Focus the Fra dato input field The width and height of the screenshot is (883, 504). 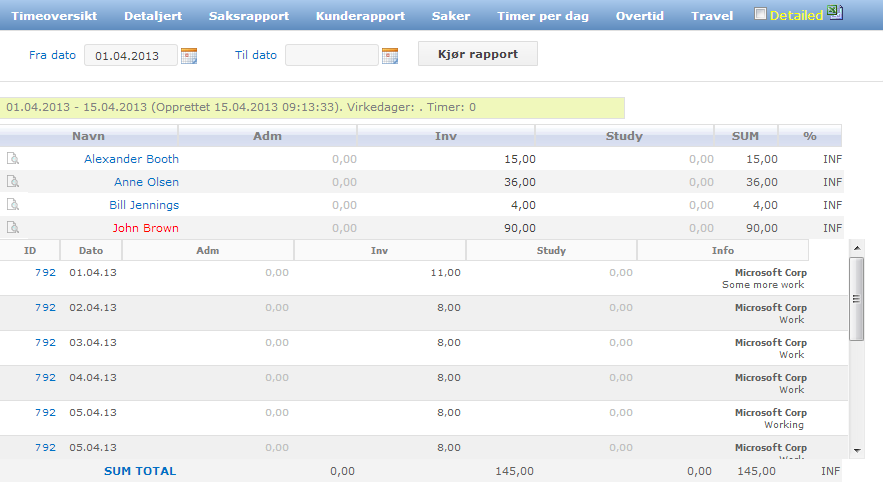(130, 56)
